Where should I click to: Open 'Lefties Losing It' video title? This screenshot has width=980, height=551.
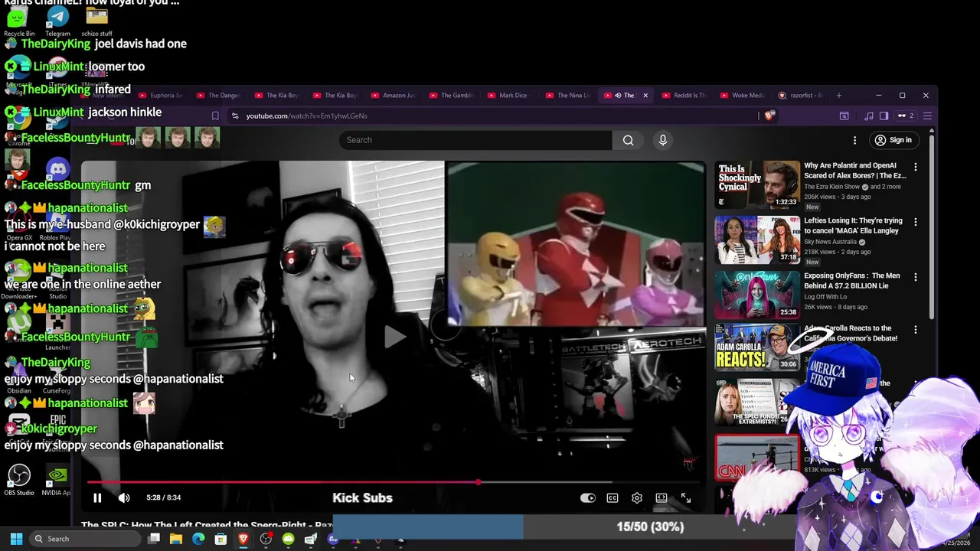tap(853, 226)
